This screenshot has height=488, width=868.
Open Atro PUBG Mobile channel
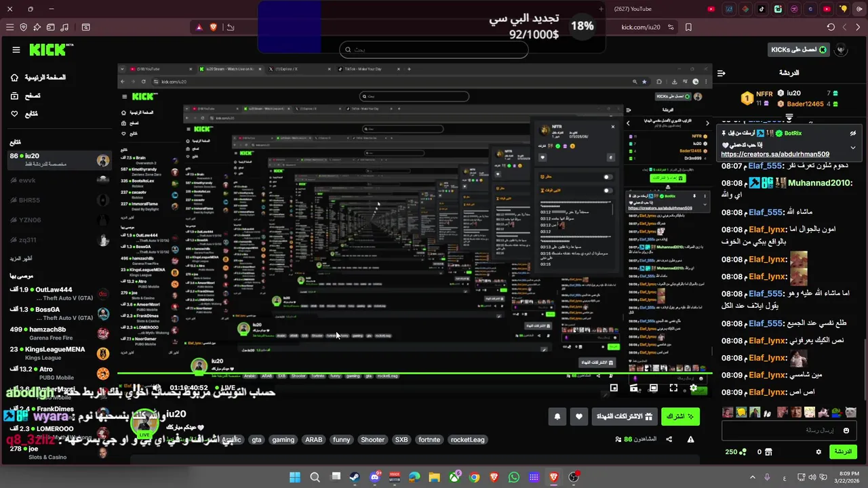59,373
